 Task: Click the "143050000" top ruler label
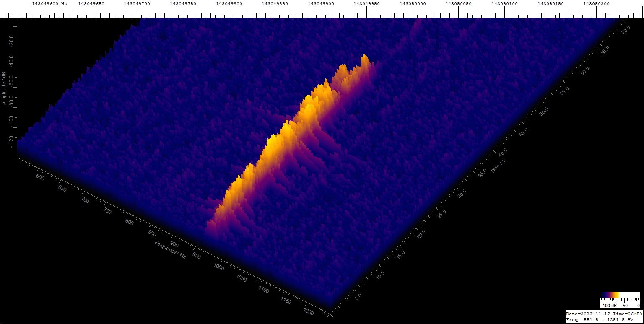[413, 3]
